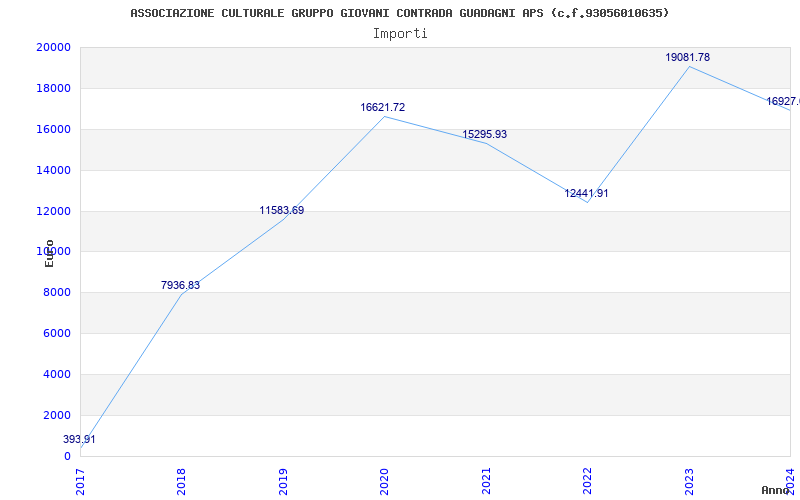Image resolution: width=800 pixels, height=500 pixels.
Task: Click the y-axis value 0
Action: tap(67, 456)
